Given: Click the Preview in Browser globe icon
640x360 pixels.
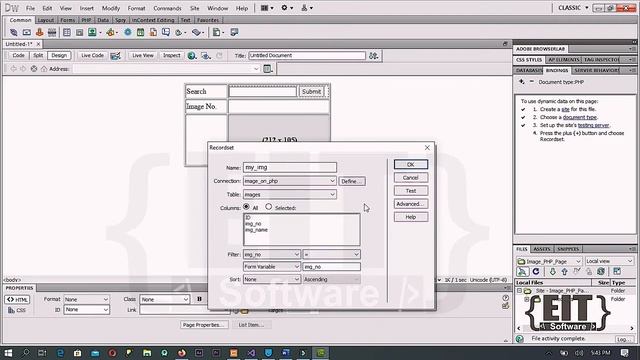Looking at the screenshot, I should (191, 56).
